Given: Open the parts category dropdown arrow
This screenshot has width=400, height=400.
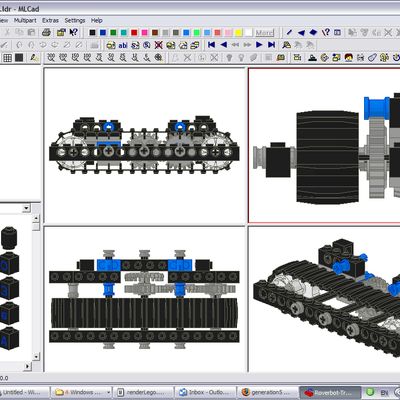Looking at the screenshot, I should [x=26, y=208].
